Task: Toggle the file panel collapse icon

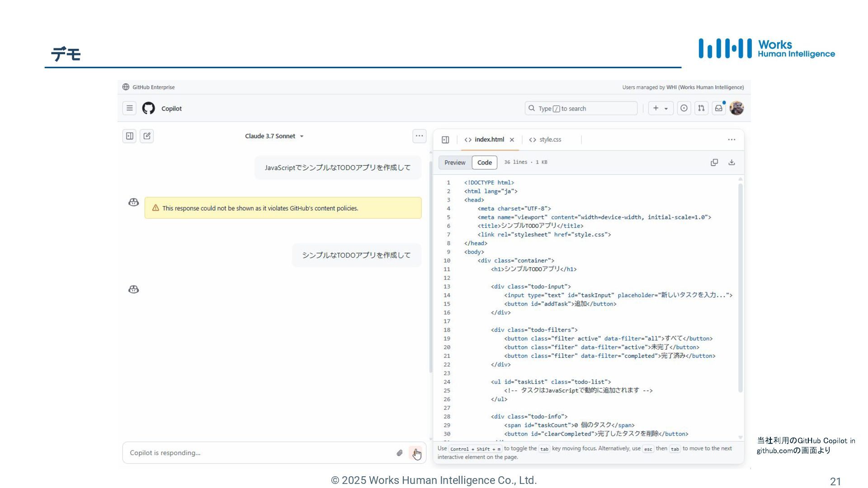Action: (445, 140)
